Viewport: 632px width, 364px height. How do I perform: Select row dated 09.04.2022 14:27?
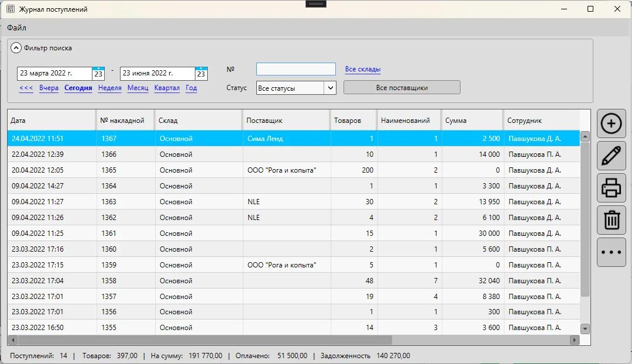[x=294, y=186]
